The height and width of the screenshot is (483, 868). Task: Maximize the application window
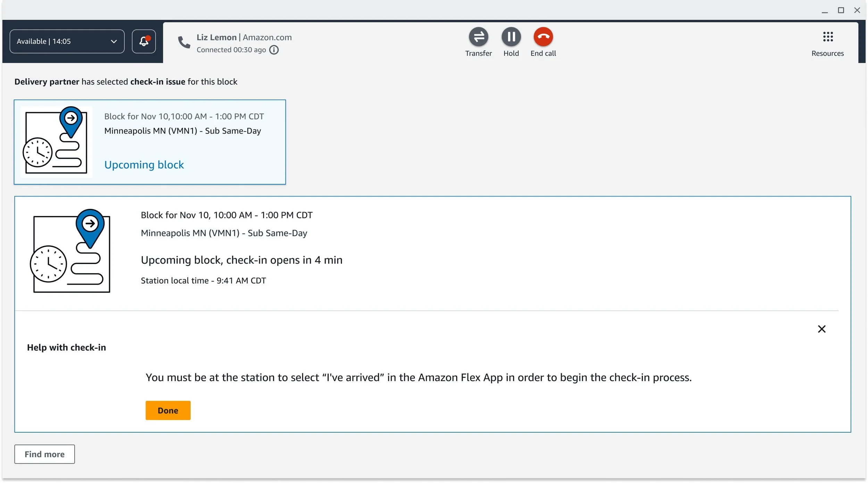coord(841,10)
